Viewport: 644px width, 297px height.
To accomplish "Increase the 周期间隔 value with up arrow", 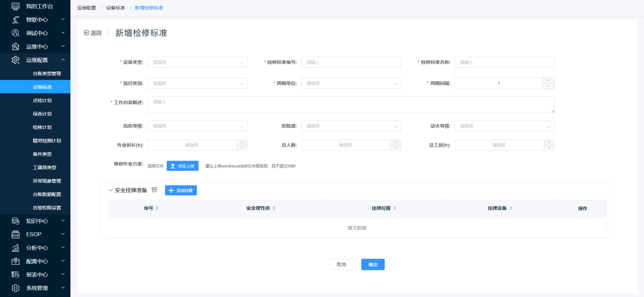I will coord(548,80).
